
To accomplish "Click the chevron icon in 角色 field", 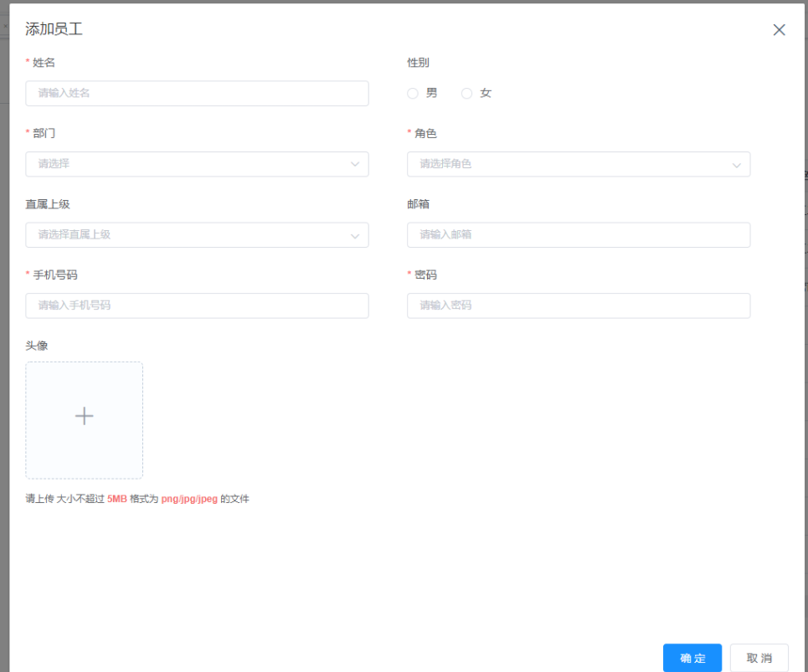I will click(737, 165).
